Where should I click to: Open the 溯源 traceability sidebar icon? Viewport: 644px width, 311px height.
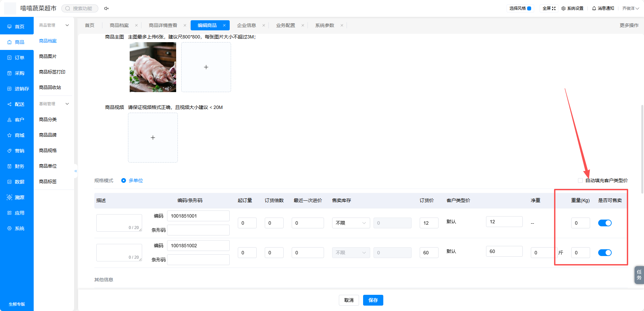click(x=9, y=197)
